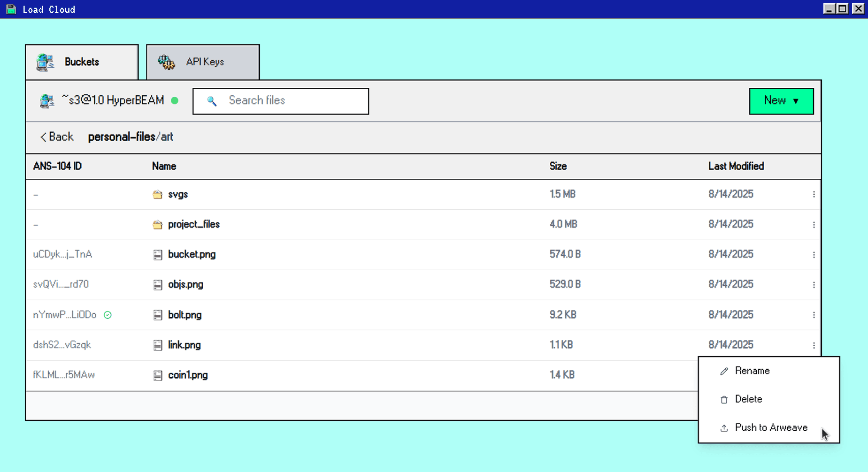Click the magnifier icon in search box

(x=212, y=101)
